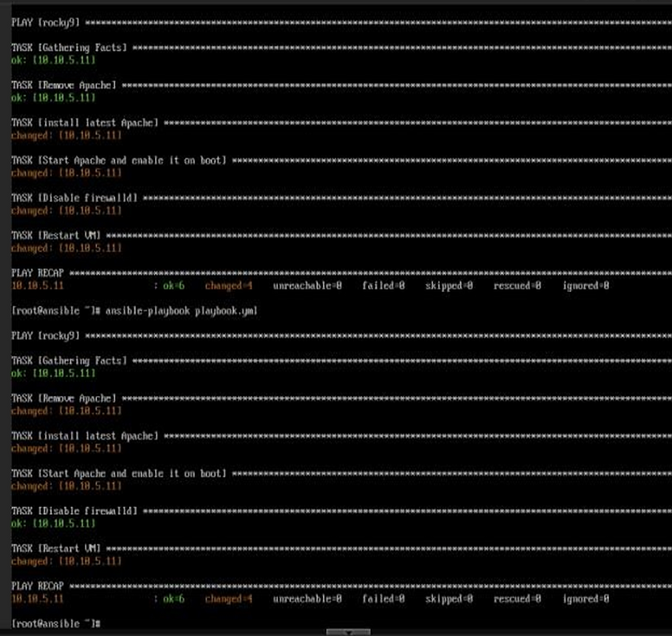
Task: Select 'changed: [10.10.5.11]' under first install latest Apache
Action: tap(67, 135)
